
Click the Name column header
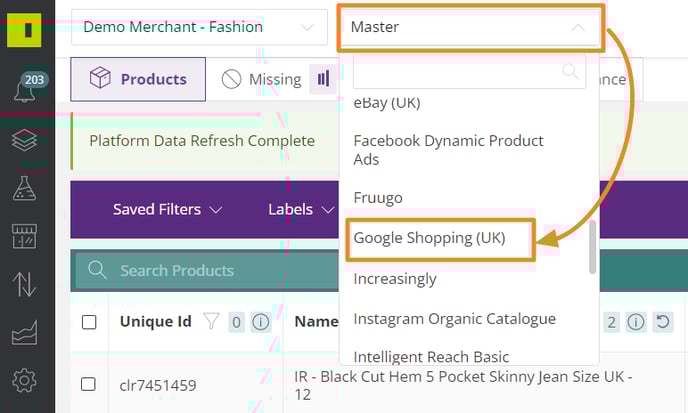[x=316, y=322]
